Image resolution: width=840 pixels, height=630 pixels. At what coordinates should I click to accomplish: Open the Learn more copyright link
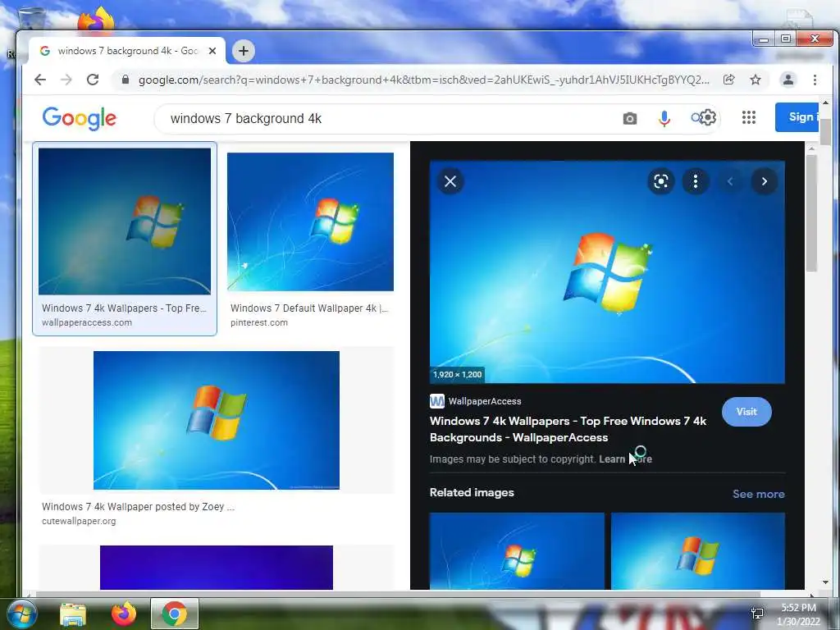pyautogui.click(x=625, y=459)
